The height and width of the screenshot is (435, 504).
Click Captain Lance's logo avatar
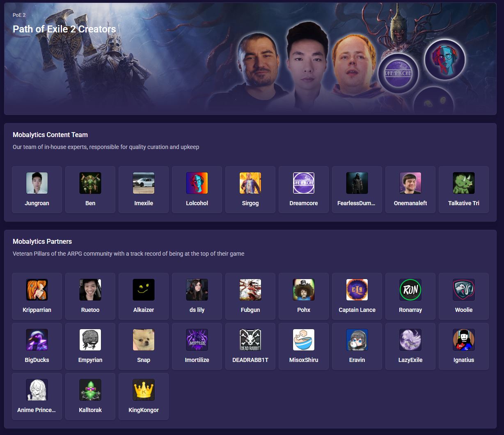[x=357, y=290]
